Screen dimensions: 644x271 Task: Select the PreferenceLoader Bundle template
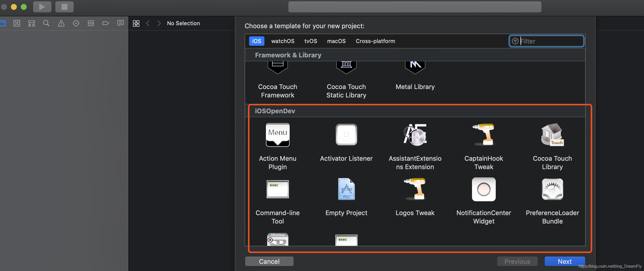coord(552,189)
